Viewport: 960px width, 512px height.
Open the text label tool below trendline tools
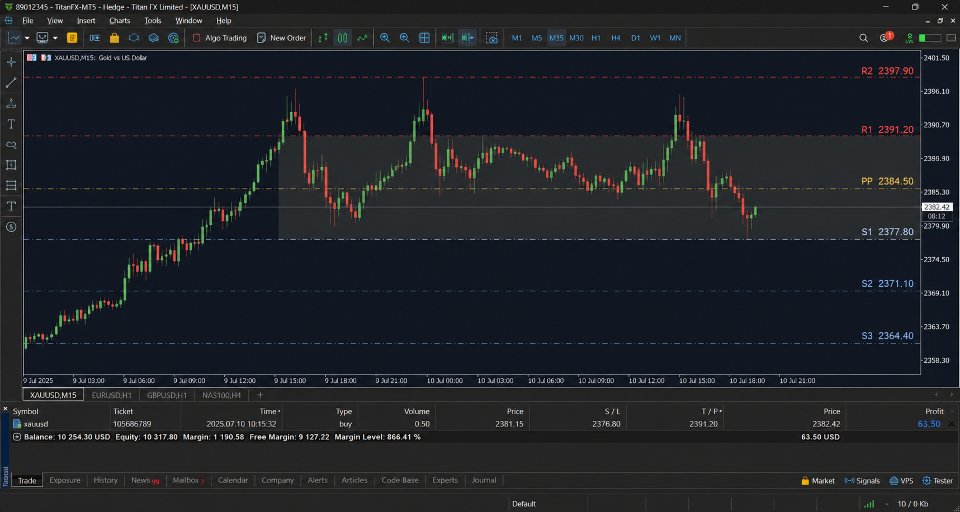[10, 124]
